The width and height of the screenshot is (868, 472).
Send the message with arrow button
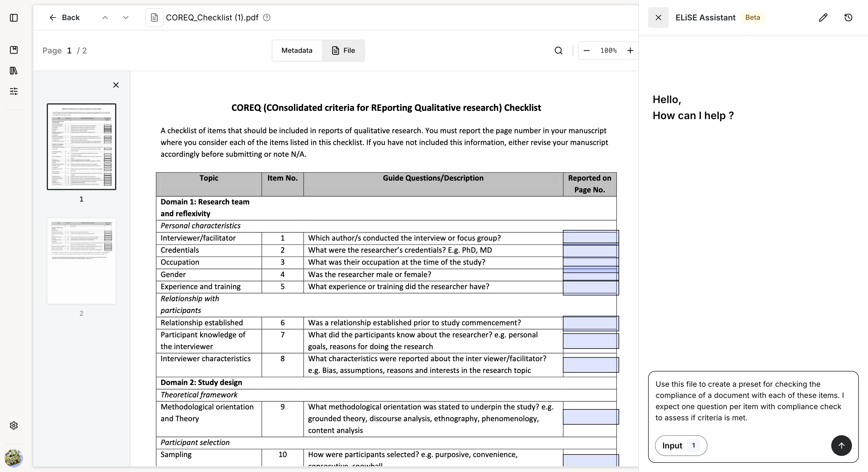[841, 445]
